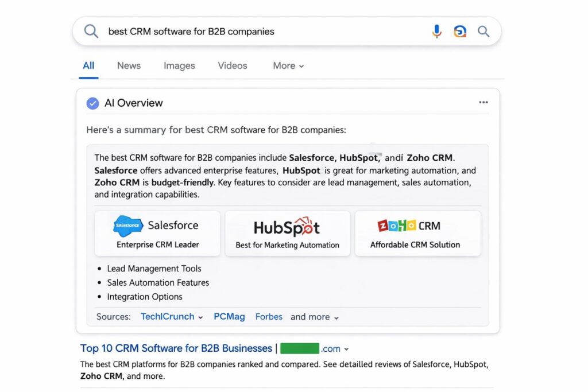Select the Salesforce cloud logo icon
Image resolution: width=588 pixels, height=392 pixels.
127,226
